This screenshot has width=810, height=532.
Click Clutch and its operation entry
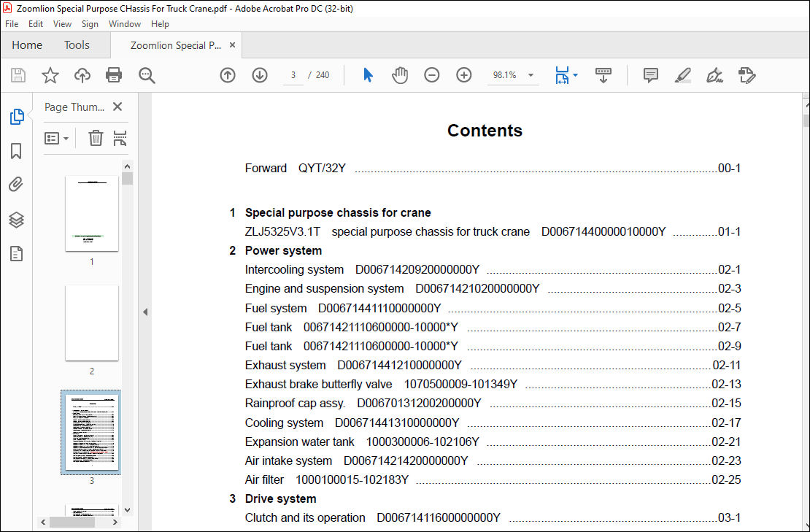493,517
